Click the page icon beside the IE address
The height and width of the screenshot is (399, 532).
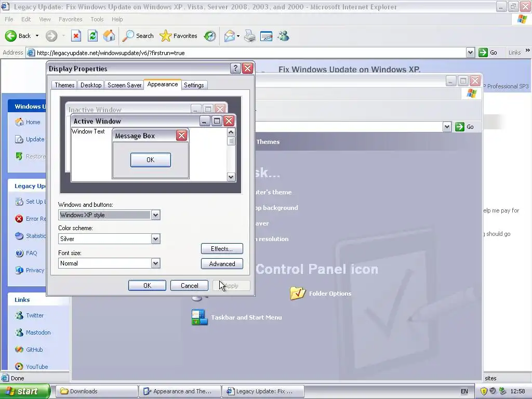pyautogui.click(x=31, y=52)
